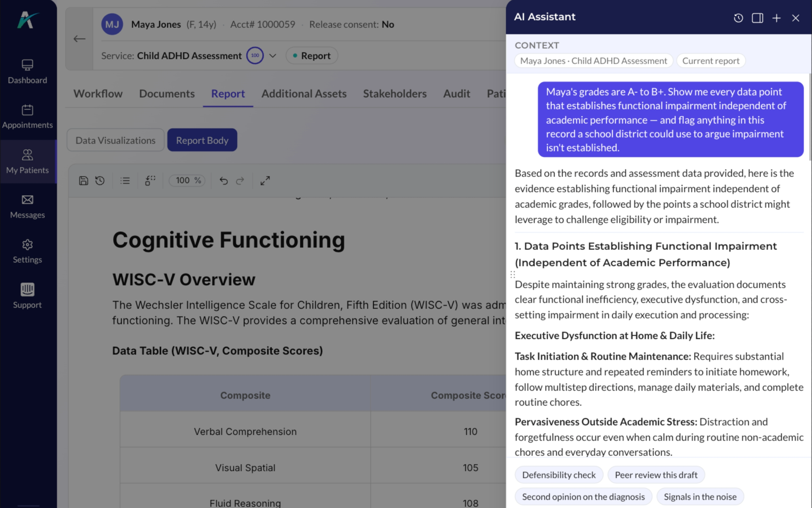Open version history in editor toolbar

100,181
